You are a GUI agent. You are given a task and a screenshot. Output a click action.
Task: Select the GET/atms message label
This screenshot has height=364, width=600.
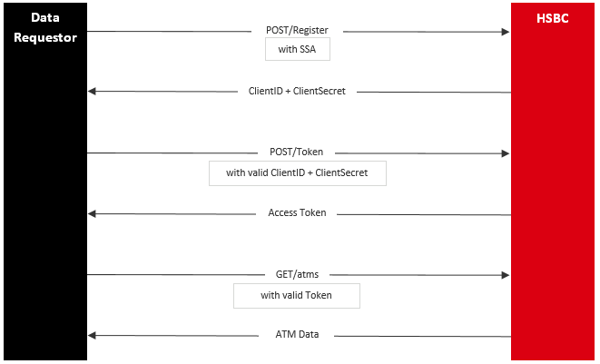297,273
